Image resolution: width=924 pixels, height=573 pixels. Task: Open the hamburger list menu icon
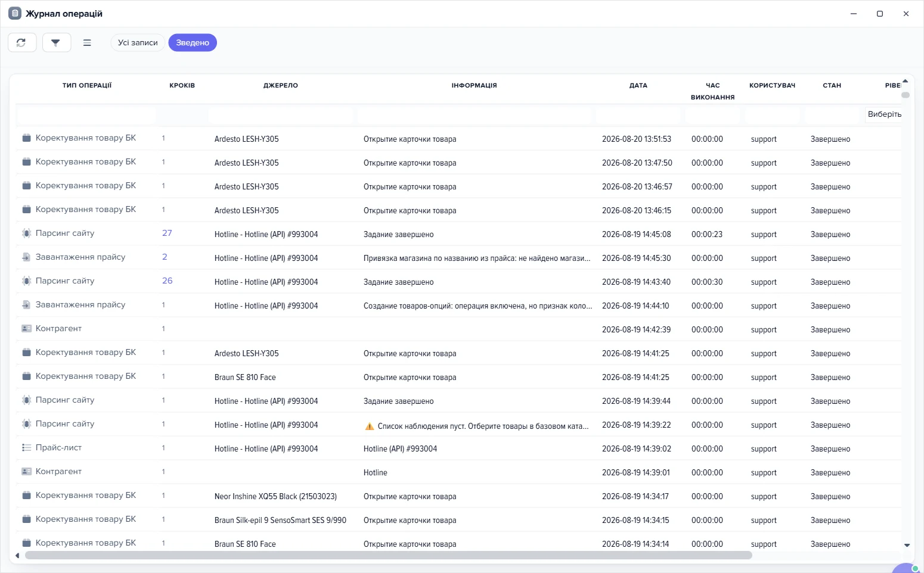(x=87, y=42)
